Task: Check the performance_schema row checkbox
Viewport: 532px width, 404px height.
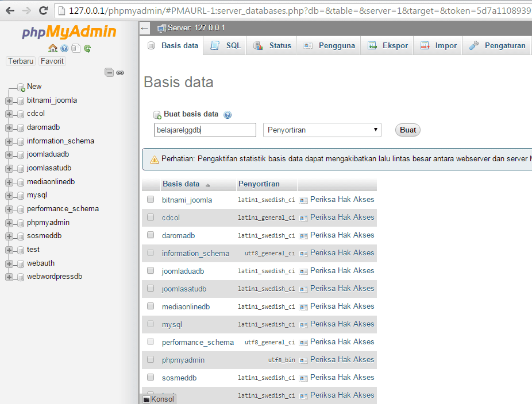Action: [151, 341]
